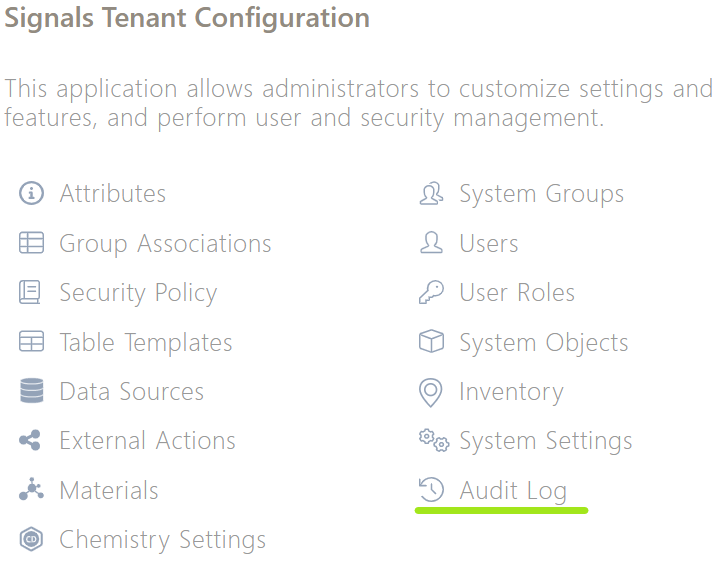Open the Table Templates link
Image resolution: width=718 pixels, height=563 pixels.
pos(146,342)
